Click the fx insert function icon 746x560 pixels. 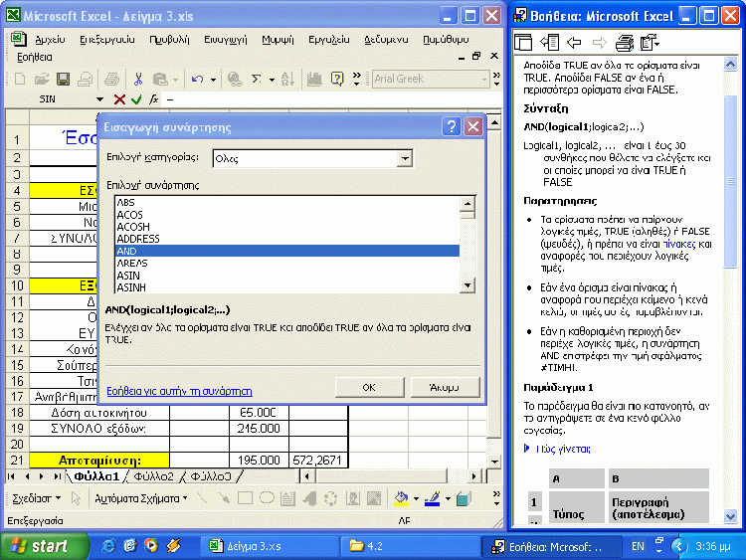153,99
